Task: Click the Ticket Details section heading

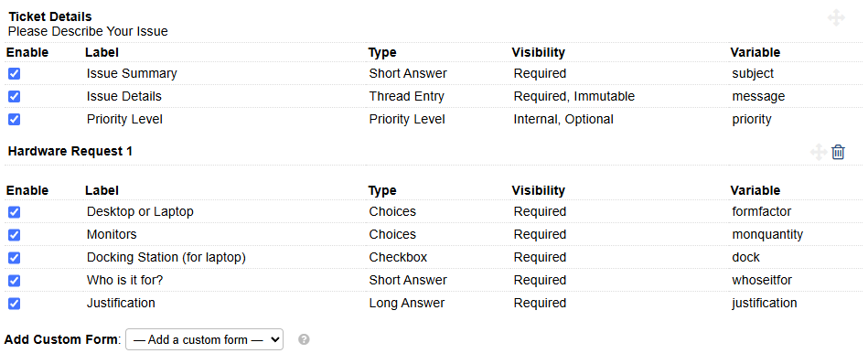Action: [49, 16]
